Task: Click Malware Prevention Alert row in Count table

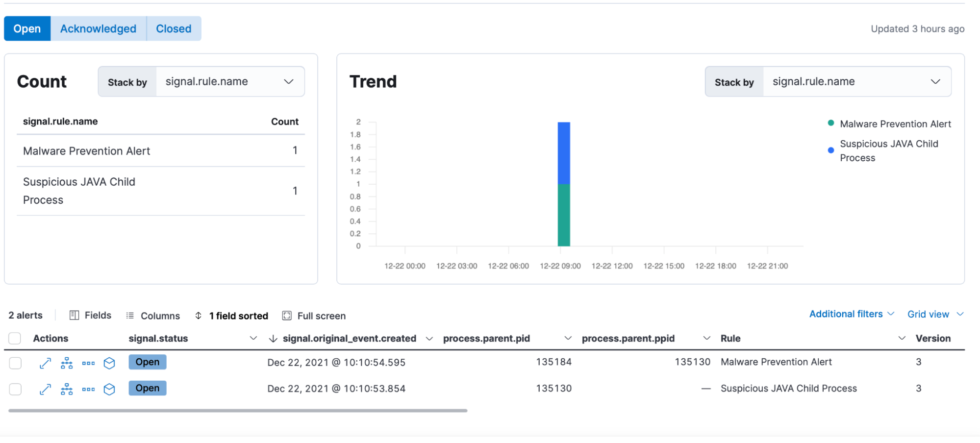Action: tap(161, 151)
